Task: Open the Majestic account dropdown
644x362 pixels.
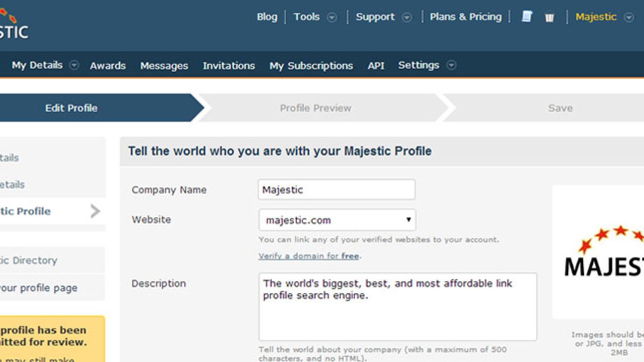Action: (629, 18)
